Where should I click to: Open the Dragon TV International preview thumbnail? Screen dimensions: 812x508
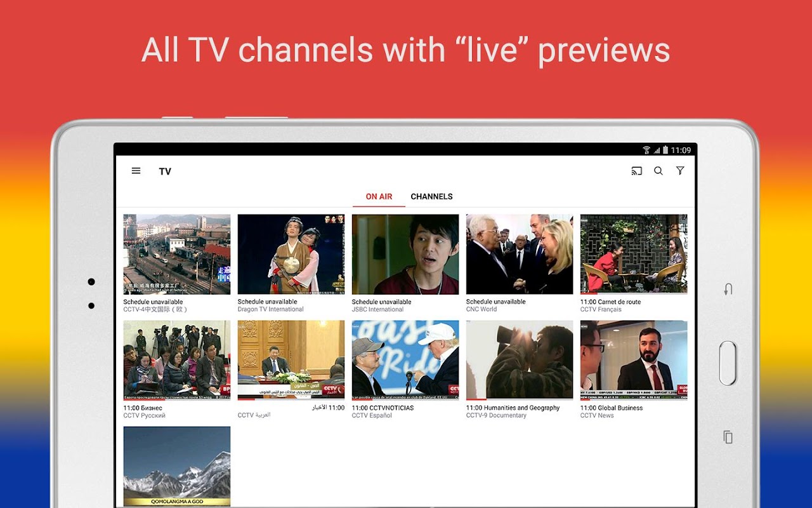coord(291,254)
